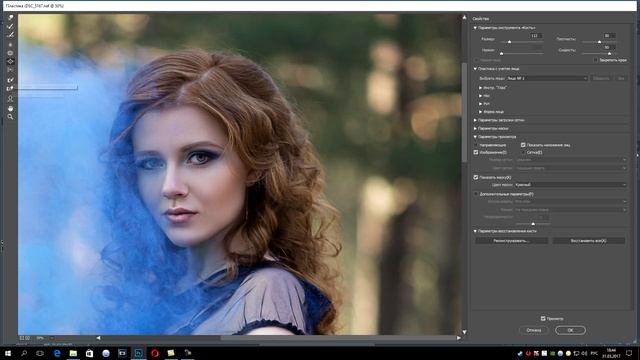The width and height of the screenshot is (640, 360).
Task: Click the scroll-down arrow beside the canvas
Action: coord(464,332)
